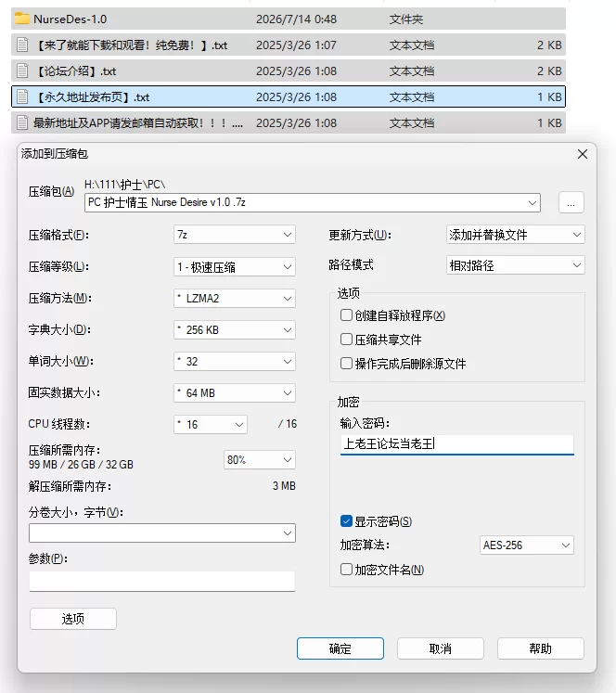Select 【来了就能下载和观看！纯免费！】.txt file name

(131, 45)
